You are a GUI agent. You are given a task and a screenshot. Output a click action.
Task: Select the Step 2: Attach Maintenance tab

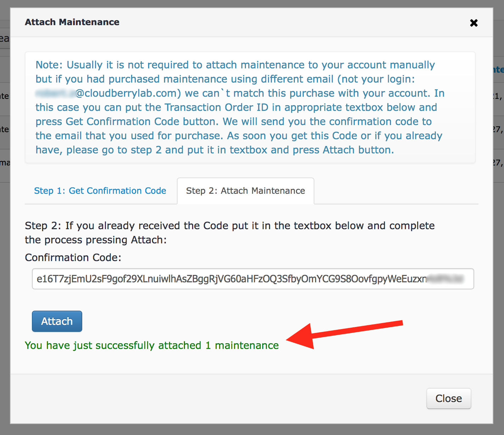click(x=246, y=191)
